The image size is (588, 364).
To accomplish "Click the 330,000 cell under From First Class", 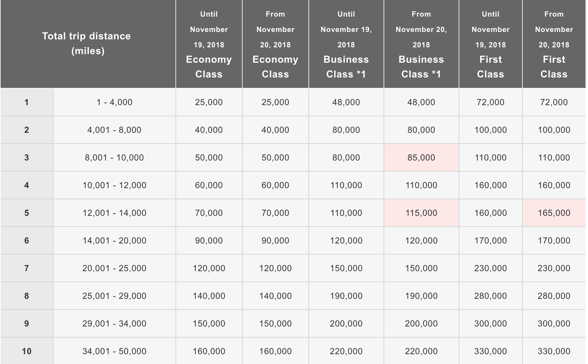I will tap(554, 351).
